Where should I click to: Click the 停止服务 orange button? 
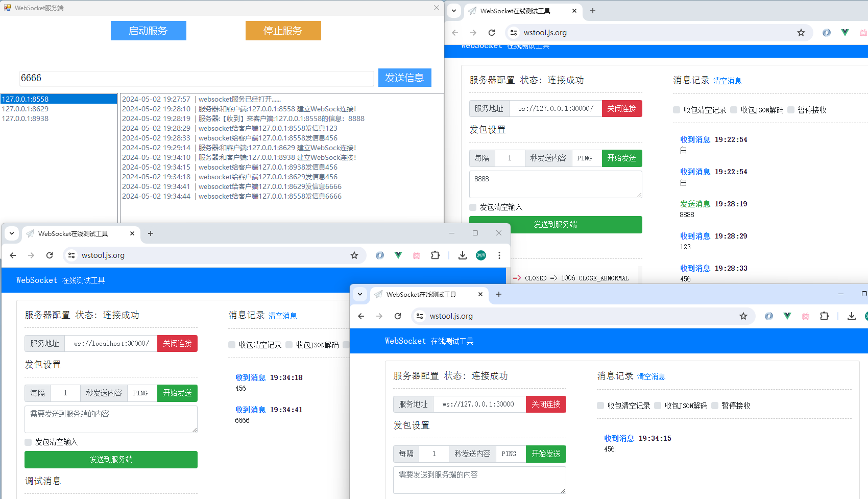(283, 31)
